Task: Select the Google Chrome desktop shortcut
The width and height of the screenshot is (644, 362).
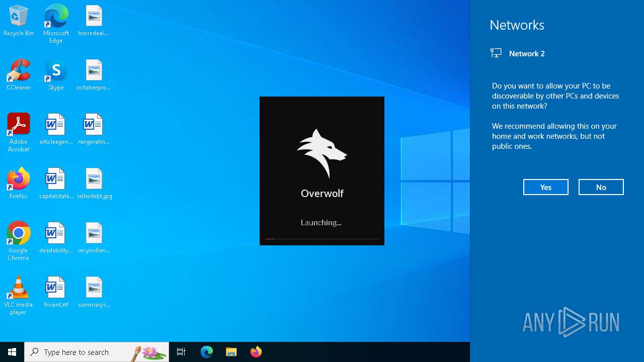Action: pos(19,241)
